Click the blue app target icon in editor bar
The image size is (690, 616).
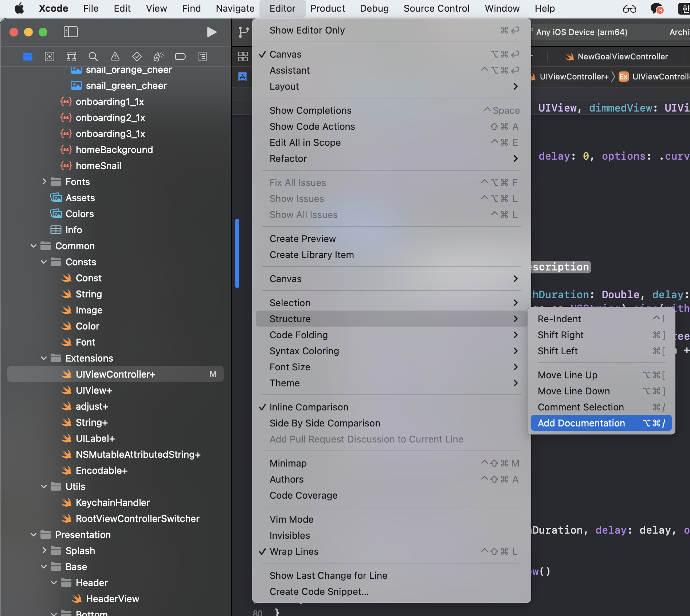pos(243,77)
